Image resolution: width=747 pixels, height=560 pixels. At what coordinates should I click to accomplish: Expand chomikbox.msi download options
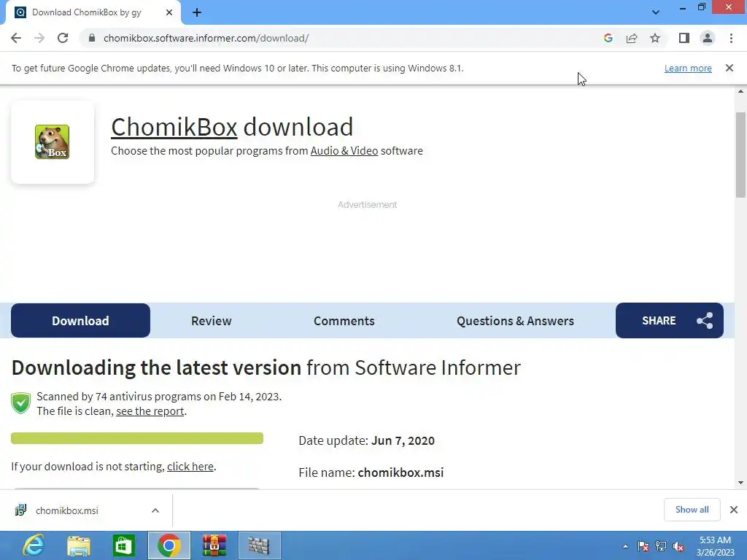(155, 510)
